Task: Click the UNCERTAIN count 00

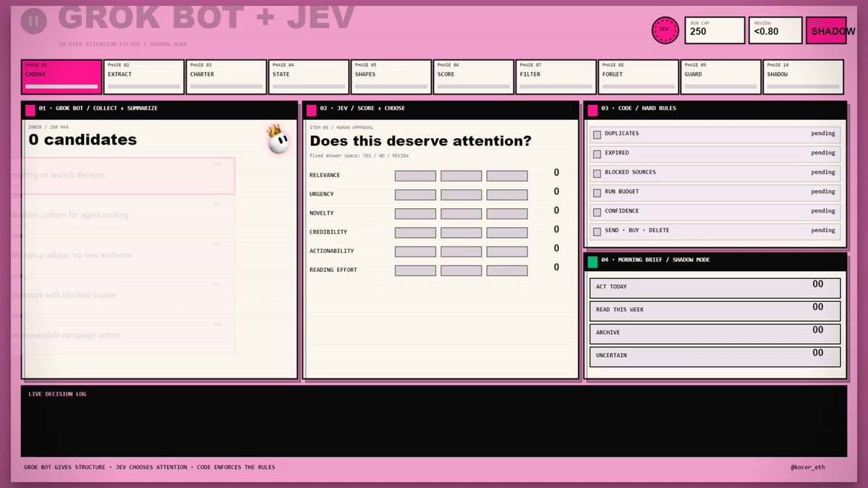Action: (817, 354)
